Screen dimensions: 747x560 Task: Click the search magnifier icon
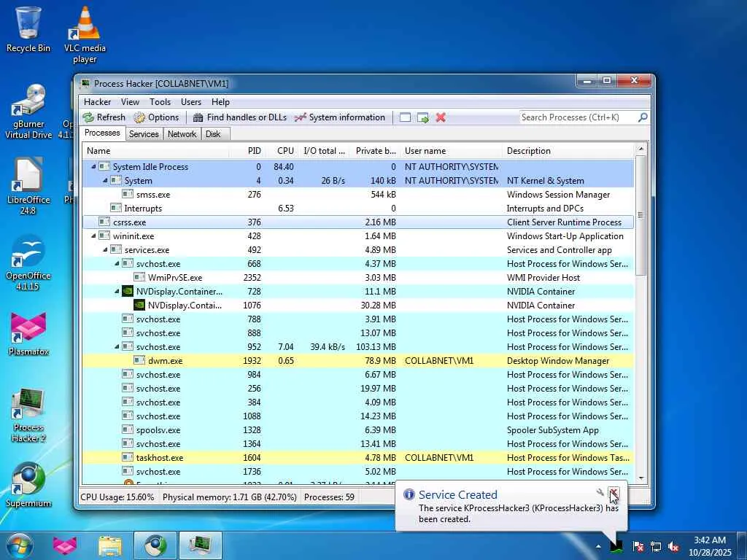(643, 117)
